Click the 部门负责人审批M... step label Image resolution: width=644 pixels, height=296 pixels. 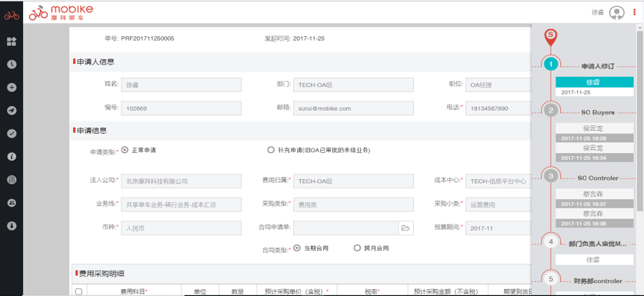pyautogui.click(x=598, y=244)
